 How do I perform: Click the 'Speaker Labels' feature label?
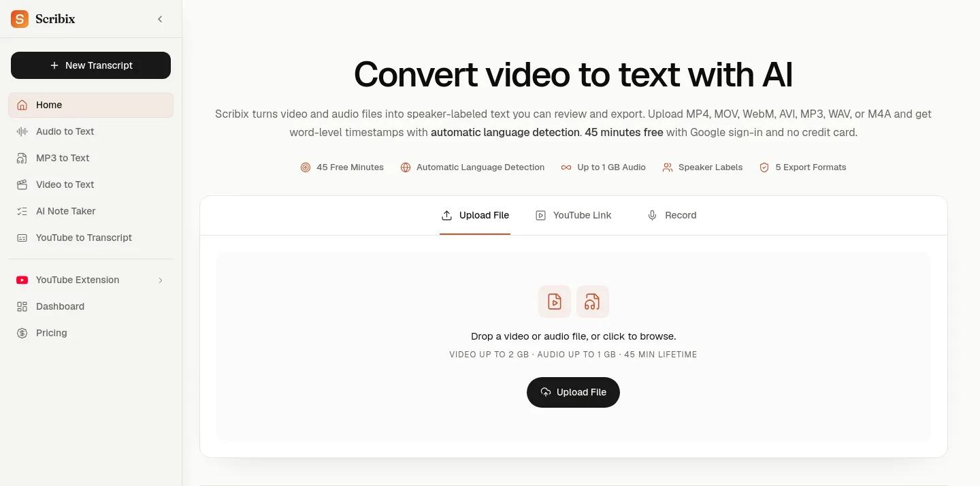[710, 167]
